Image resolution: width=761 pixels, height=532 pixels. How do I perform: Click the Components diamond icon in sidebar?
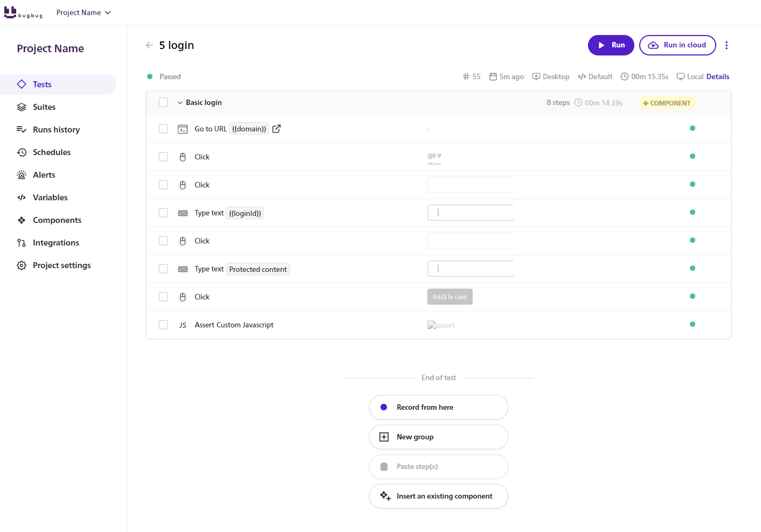point(22,220)
